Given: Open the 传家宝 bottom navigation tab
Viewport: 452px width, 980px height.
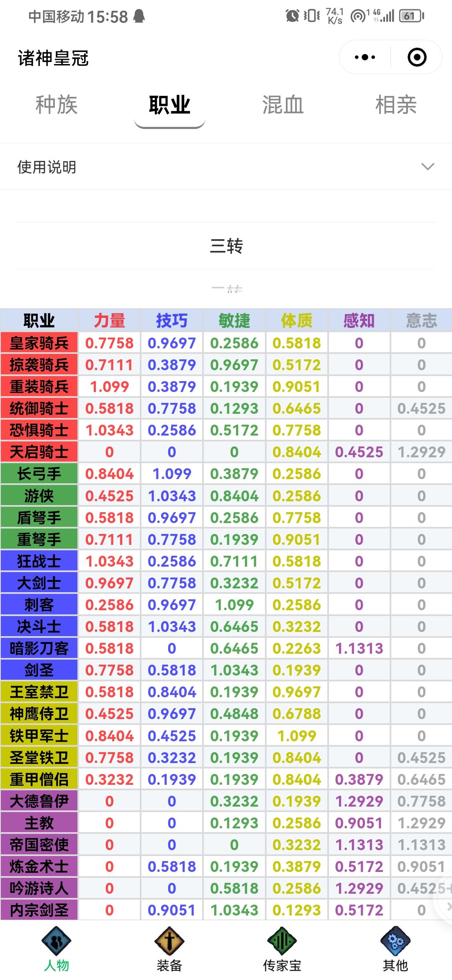Looking at the screenshot, I should tap(282, 950).
